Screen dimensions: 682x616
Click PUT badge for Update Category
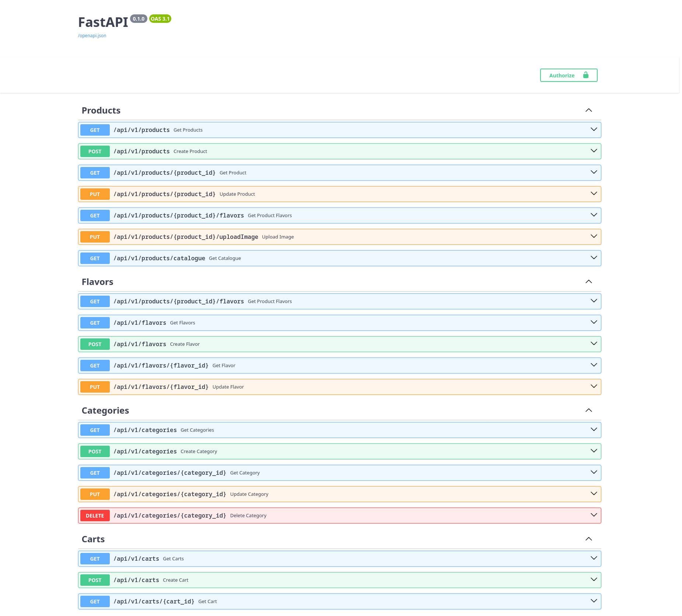tap(95, 494)
